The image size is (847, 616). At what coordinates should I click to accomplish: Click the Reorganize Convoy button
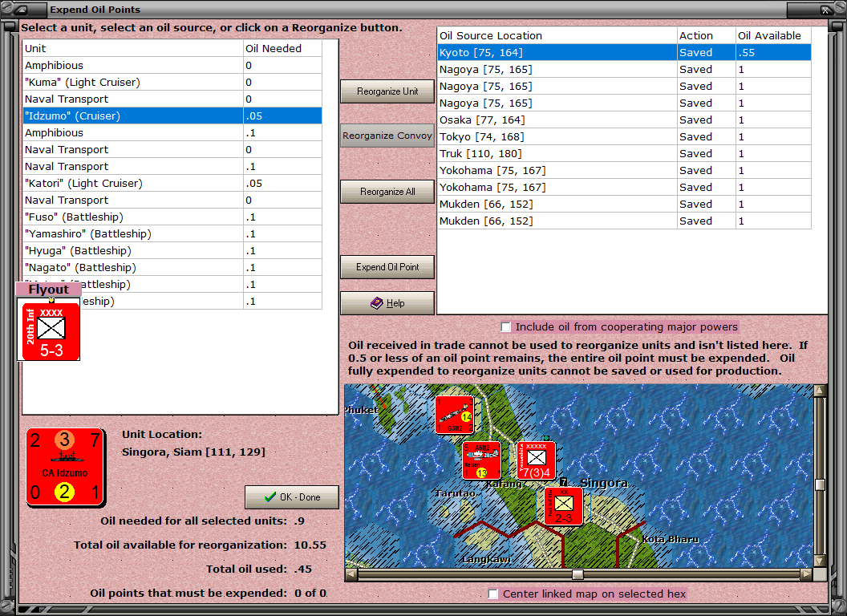tap(387, 136)
